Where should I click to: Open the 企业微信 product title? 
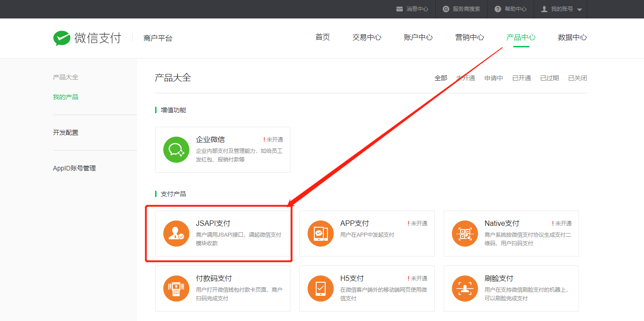(210, 139)
